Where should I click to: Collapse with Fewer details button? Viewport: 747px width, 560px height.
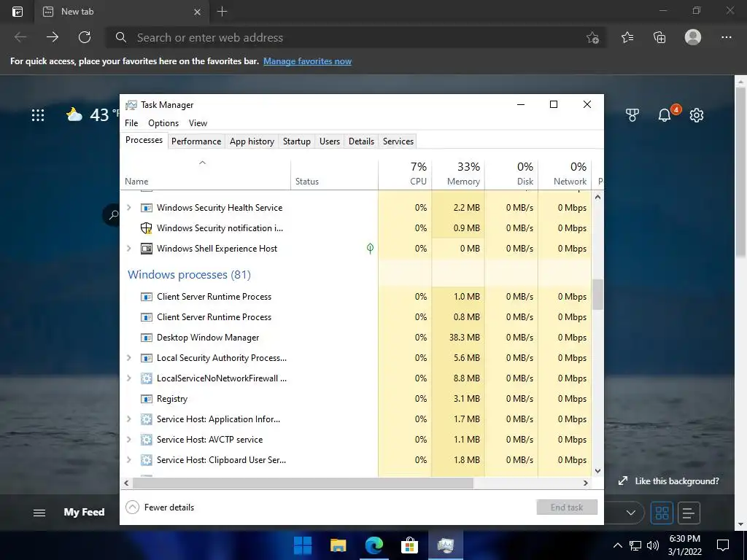pos(160,507)
